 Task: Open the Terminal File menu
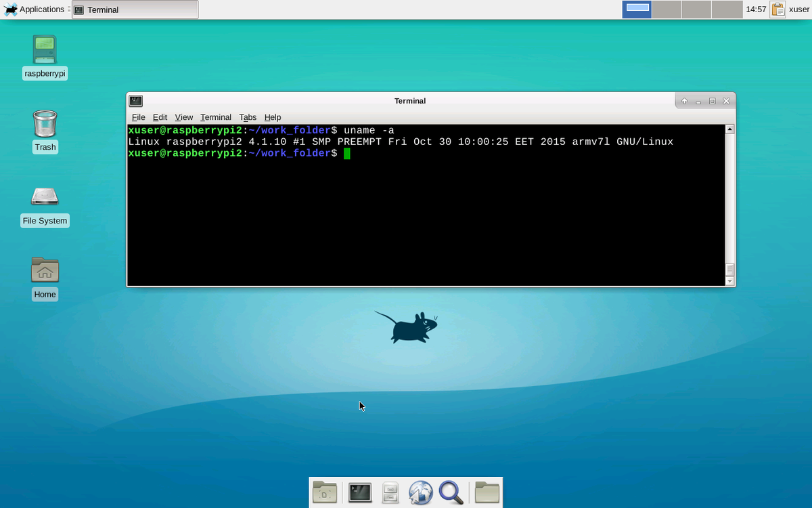click(138, 117)
